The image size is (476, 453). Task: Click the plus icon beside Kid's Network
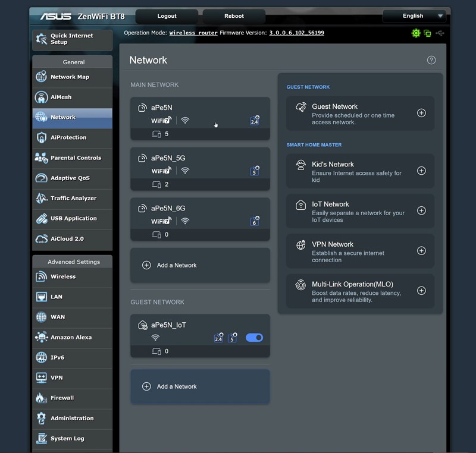(x=421, y=171)
